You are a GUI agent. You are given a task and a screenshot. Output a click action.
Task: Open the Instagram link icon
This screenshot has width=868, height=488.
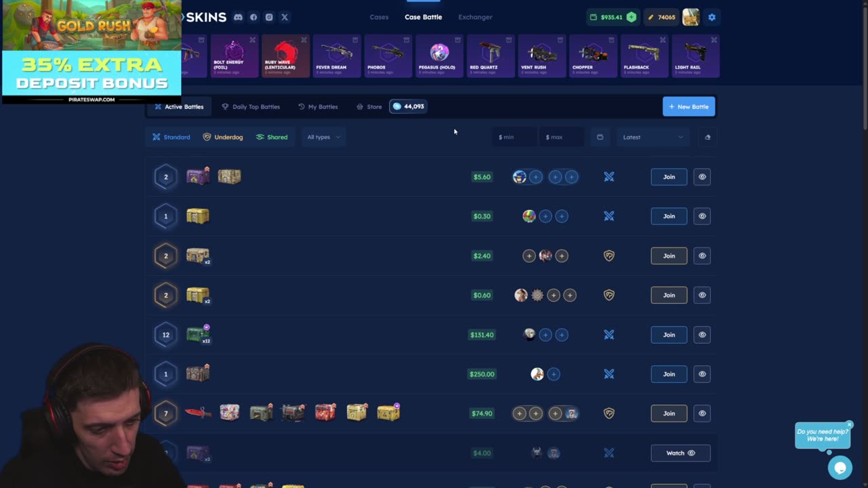pyautogui.click(x=269, y=17)
